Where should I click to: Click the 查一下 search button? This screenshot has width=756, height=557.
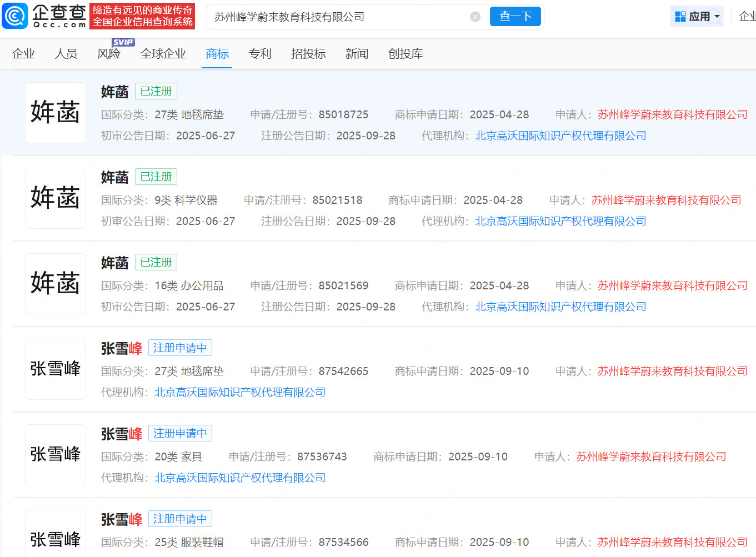(515, 16)
